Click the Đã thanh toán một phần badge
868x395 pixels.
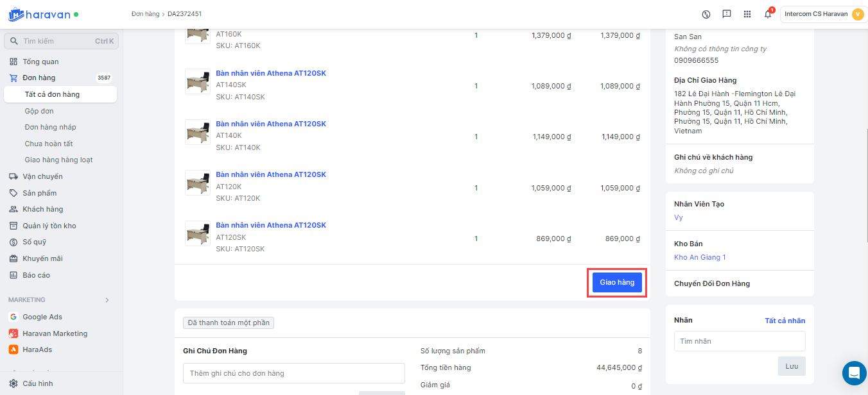coord(229,323)
